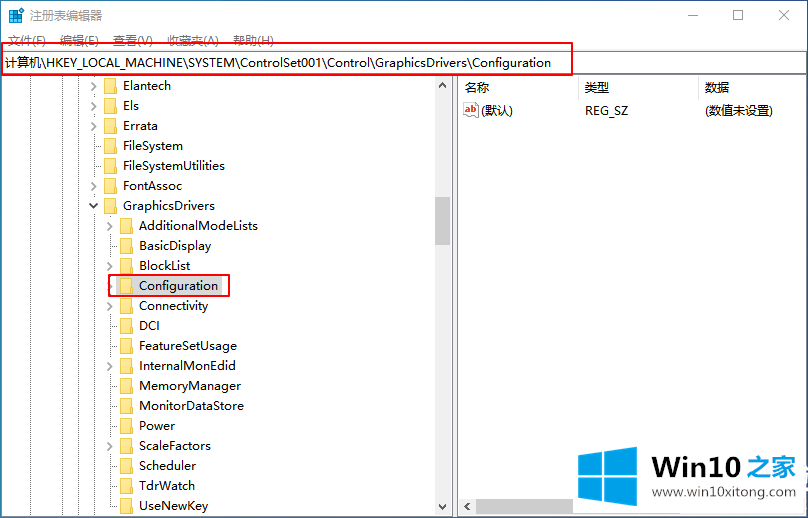Click the FileSystemUtilities folder icon
This screenshot has width=808, height=518.
click(x=110, y=166)
